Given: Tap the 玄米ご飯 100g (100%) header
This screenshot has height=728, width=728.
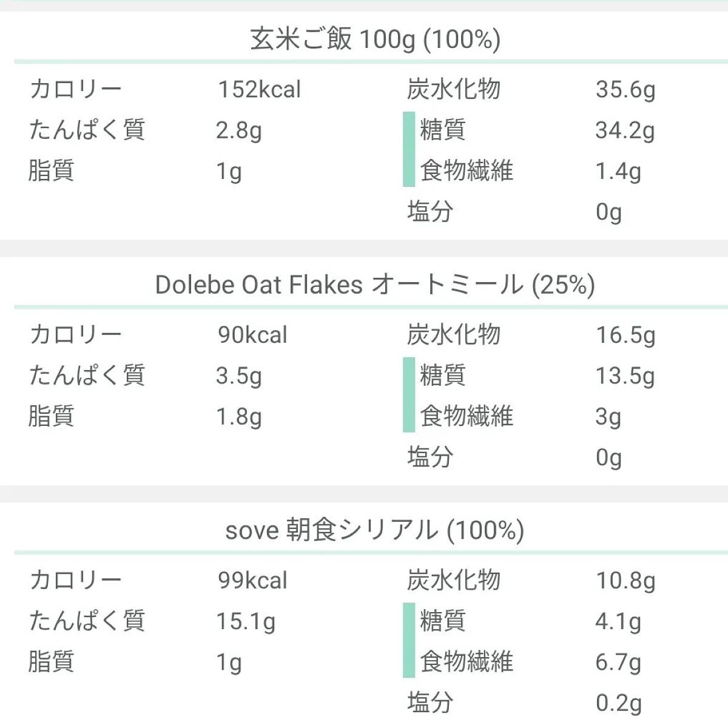Looking at the screenshot, I should (x=375, y=40).
